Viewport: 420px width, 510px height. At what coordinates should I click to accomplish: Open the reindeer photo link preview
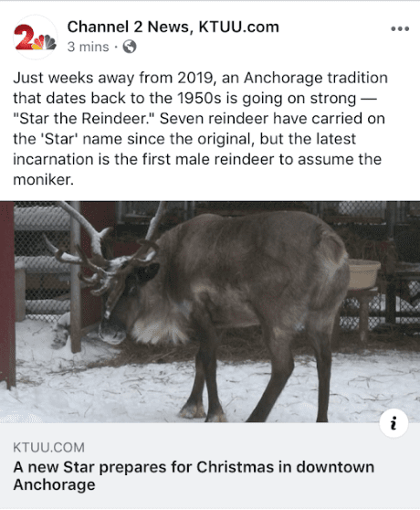tap(210, 312)
